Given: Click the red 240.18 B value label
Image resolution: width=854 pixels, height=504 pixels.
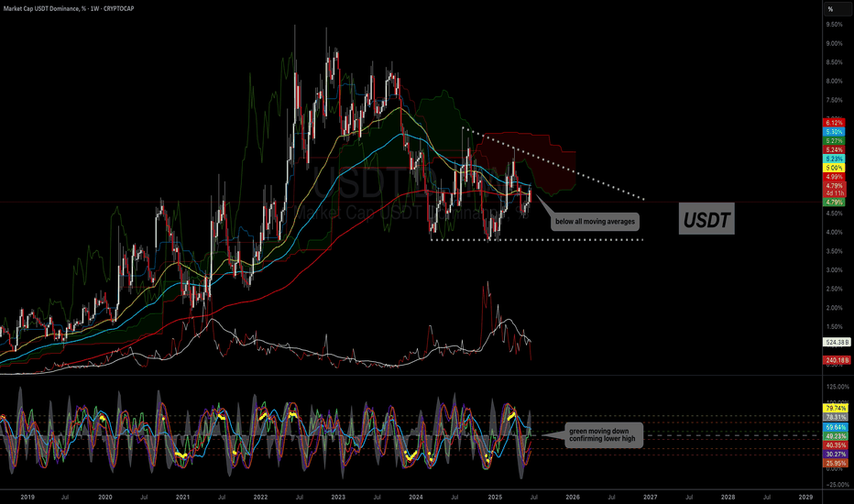Looking at the screenshot, I should coord(837,360).
